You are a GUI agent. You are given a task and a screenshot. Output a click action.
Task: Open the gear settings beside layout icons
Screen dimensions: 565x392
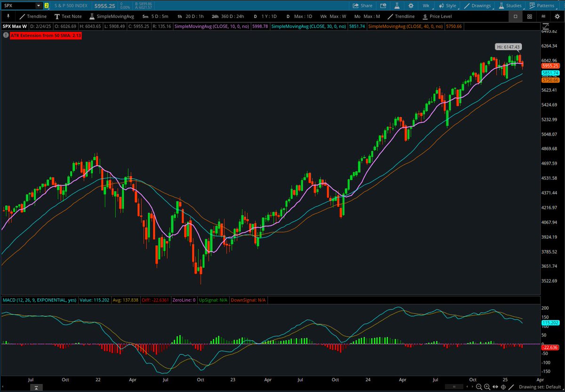557,16
